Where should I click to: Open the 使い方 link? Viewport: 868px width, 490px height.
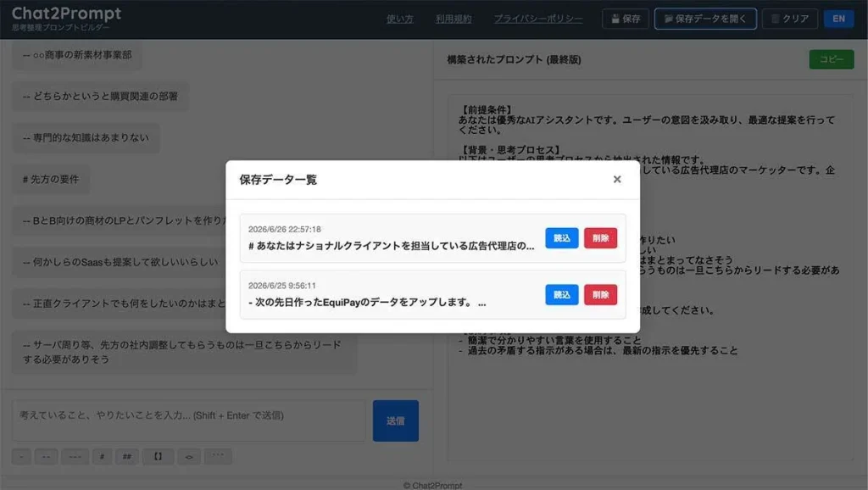pos(400,19)
